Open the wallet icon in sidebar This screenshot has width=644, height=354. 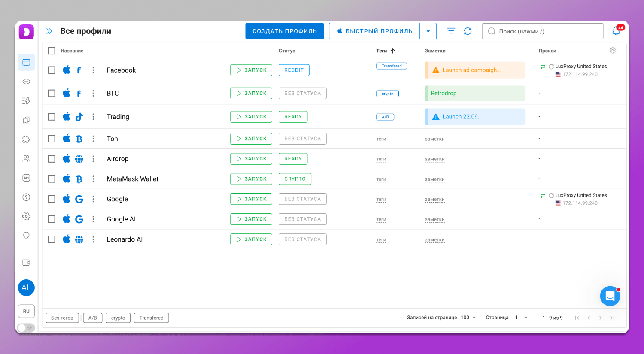coord(26,263)
